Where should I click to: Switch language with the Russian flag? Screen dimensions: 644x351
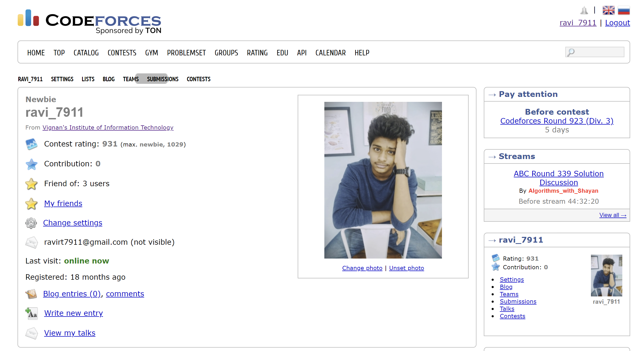624,10
